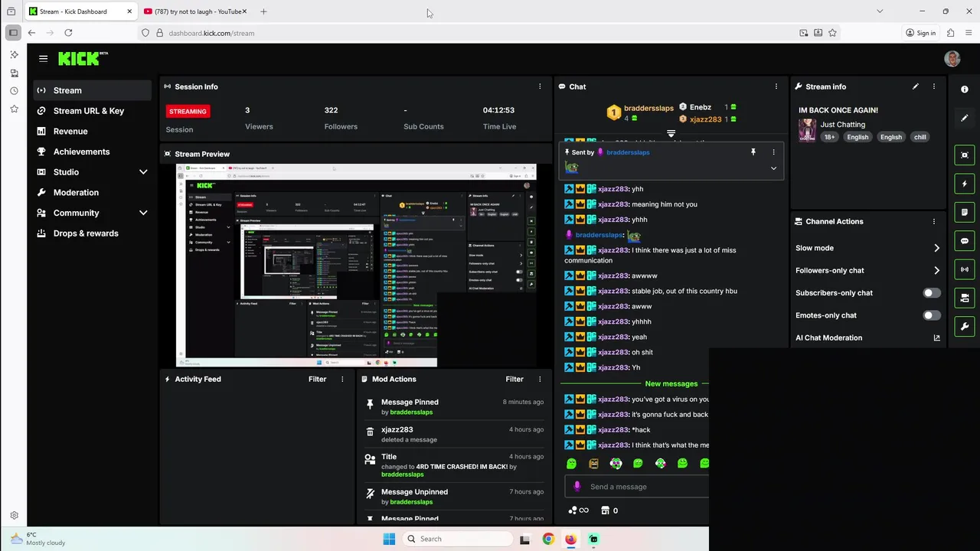Screen dimensions: 980x551
Task: Click xjazz283 in Mod Actions list
Action: [x=397, y=429]
